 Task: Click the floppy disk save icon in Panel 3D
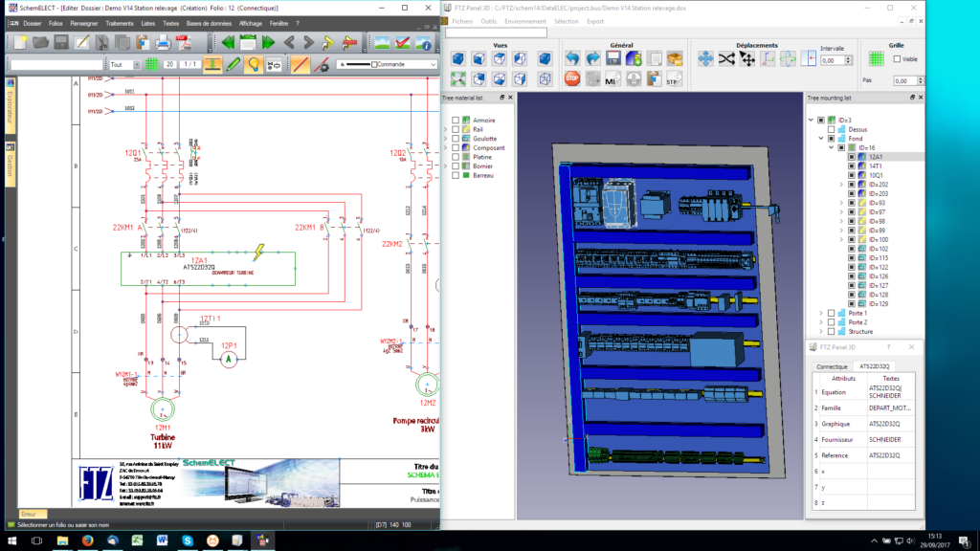tap(613, 58)
